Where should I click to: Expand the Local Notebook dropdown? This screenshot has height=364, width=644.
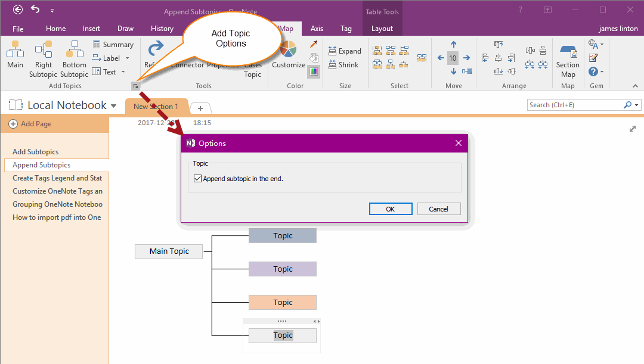pyautogui.click(x=114, y=106)
